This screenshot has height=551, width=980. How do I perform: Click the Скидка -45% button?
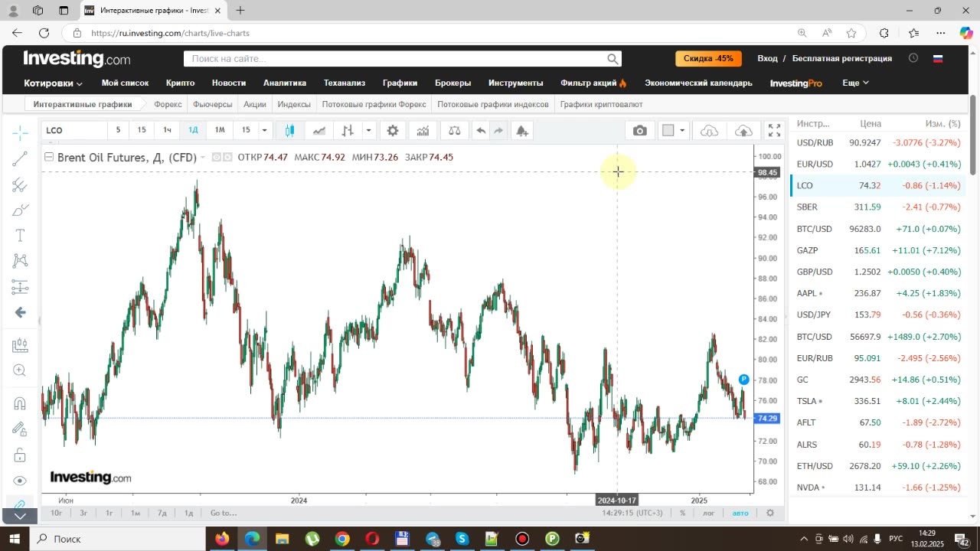coord(708,59)
